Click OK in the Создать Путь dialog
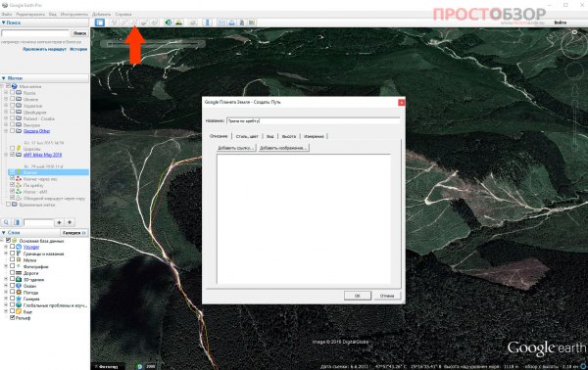 click(358, 296)
